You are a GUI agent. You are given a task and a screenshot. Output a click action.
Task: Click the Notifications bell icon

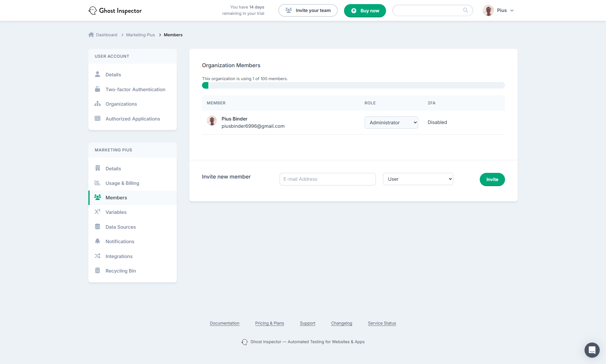click(x=98, y=241)
